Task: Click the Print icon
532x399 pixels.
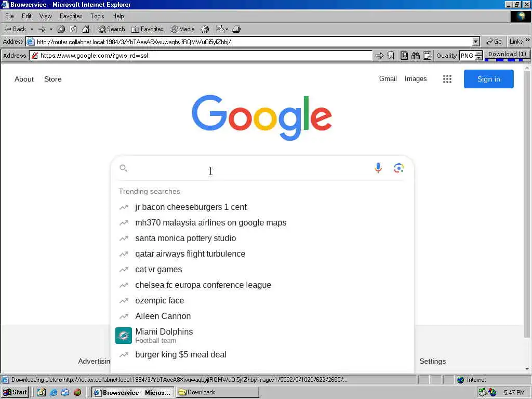Action: tap(236, 29)
